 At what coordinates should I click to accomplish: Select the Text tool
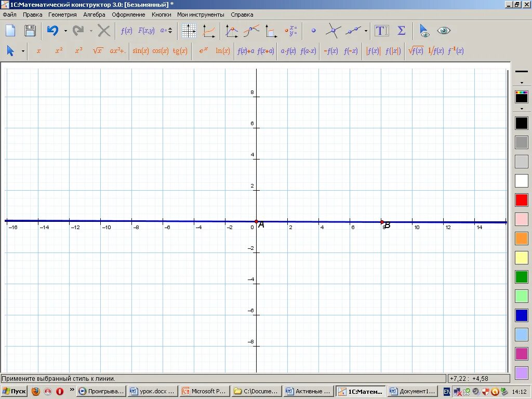tap(381, 31)
